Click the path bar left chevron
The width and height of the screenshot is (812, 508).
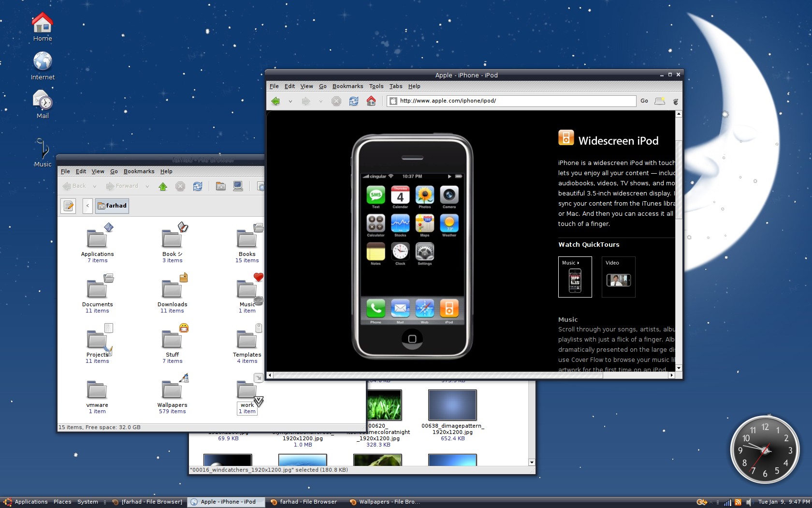coord(87,206)
